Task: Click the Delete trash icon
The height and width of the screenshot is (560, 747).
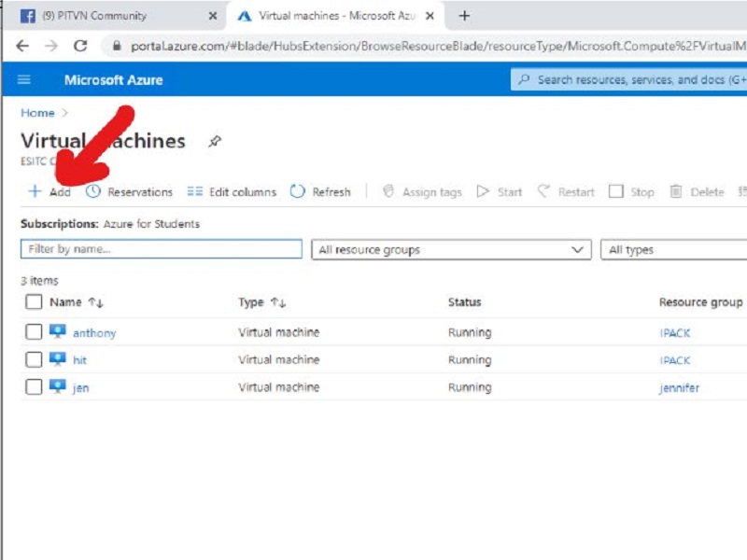Action: [x=676, y=191]
